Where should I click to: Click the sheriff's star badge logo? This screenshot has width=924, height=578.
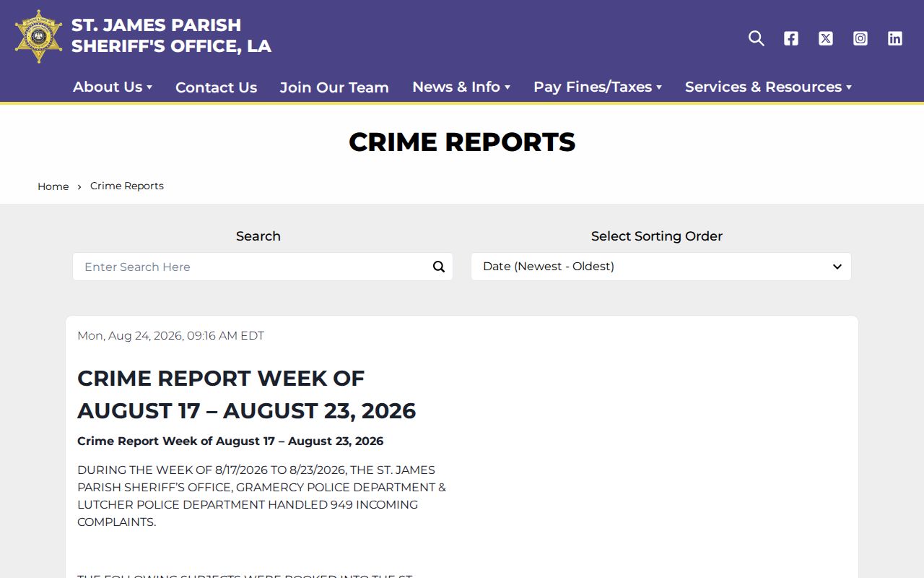click(38, 37)
